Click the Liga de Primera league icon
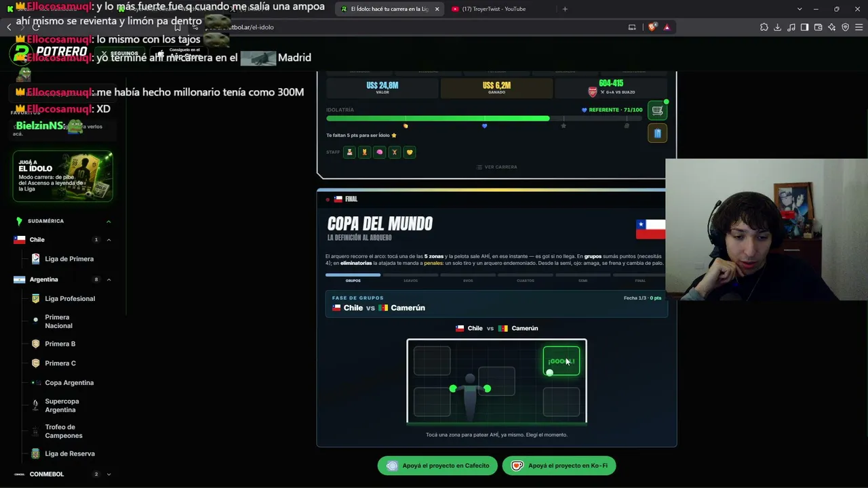 [35, 259]
